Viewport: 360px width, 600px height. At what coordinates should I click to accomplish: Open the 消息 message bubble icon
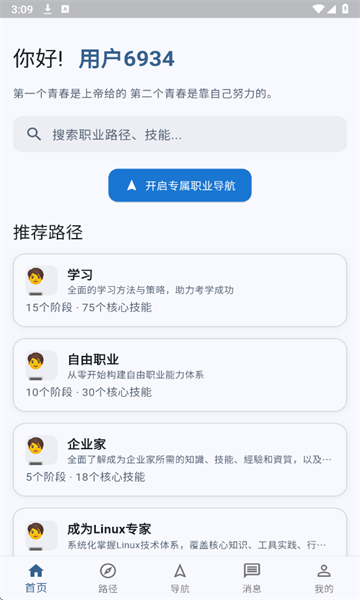tap(252, 571)
